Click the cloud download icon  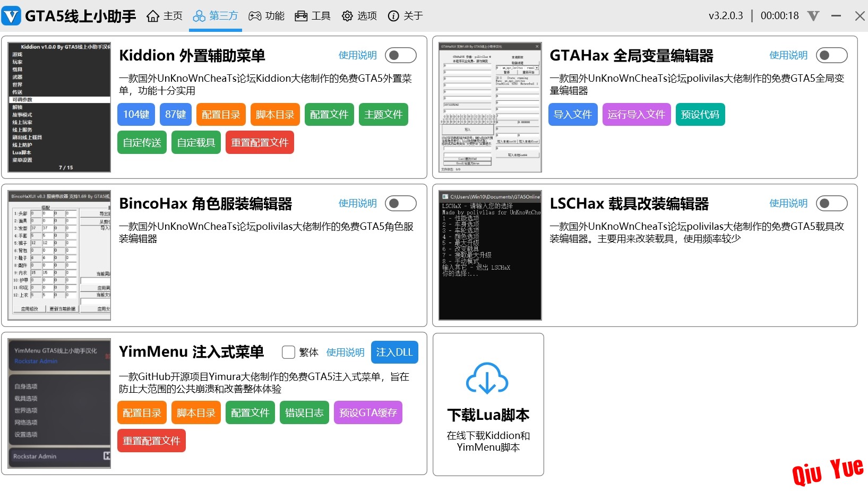click(x=487, y=378)
